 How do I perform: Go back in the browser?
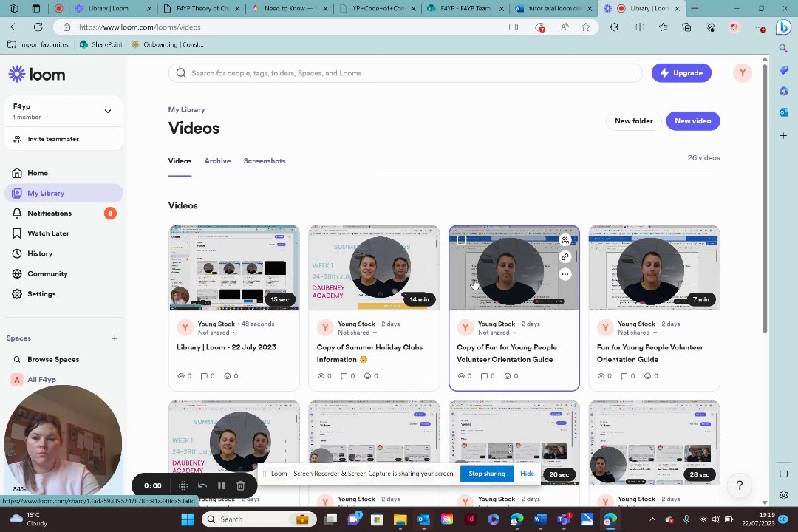coord(15,27)
